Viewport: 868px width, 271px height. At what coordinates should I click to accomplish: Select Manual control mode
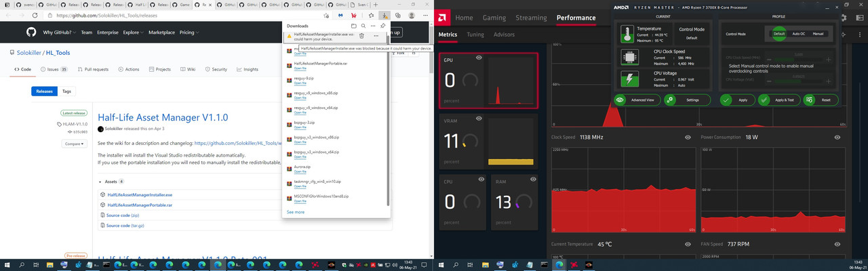click(x=818, y=33)
